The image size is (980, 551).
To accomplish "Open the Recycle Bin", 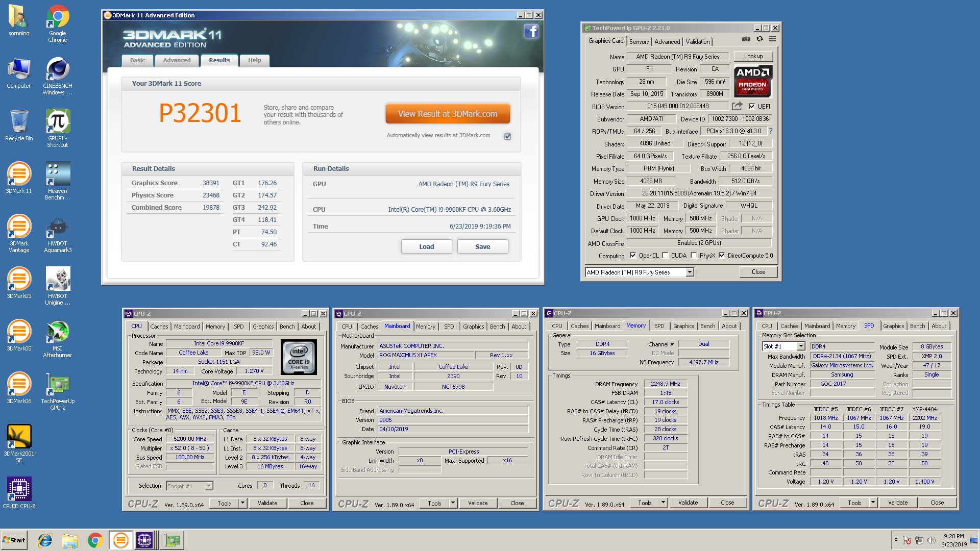I will [18, 126].
